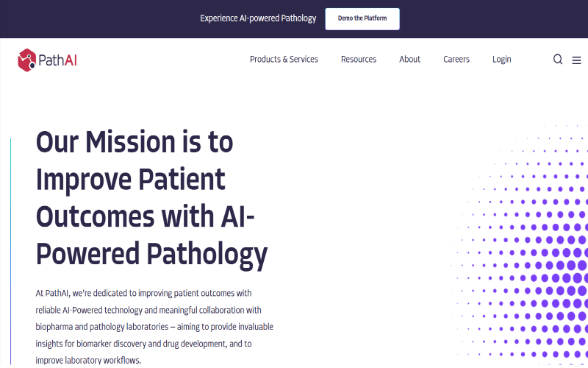Click the purple dotted halftone graphic
Viewport: 588px width, 368px height.
(521, 244)
